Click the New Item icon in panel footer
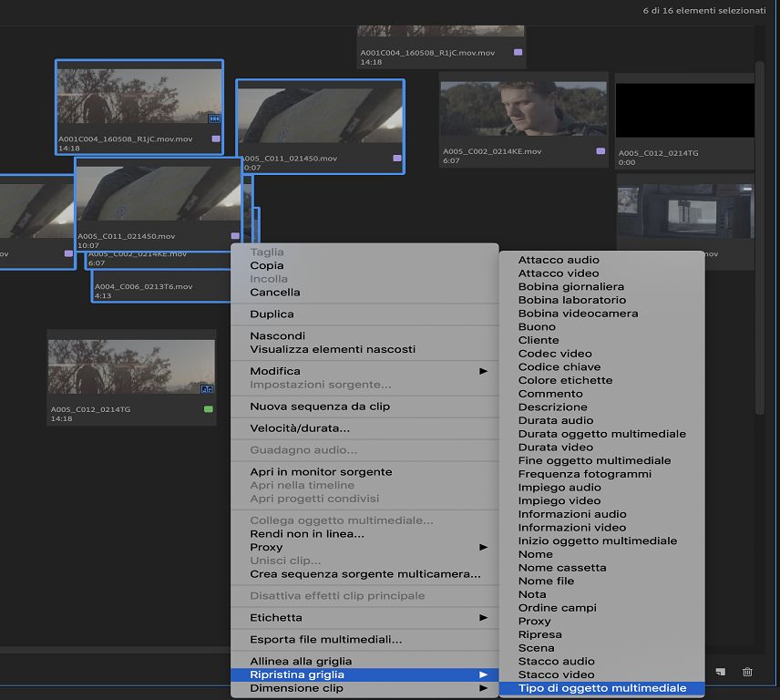780x700 pixels. (x=720, y=672)
